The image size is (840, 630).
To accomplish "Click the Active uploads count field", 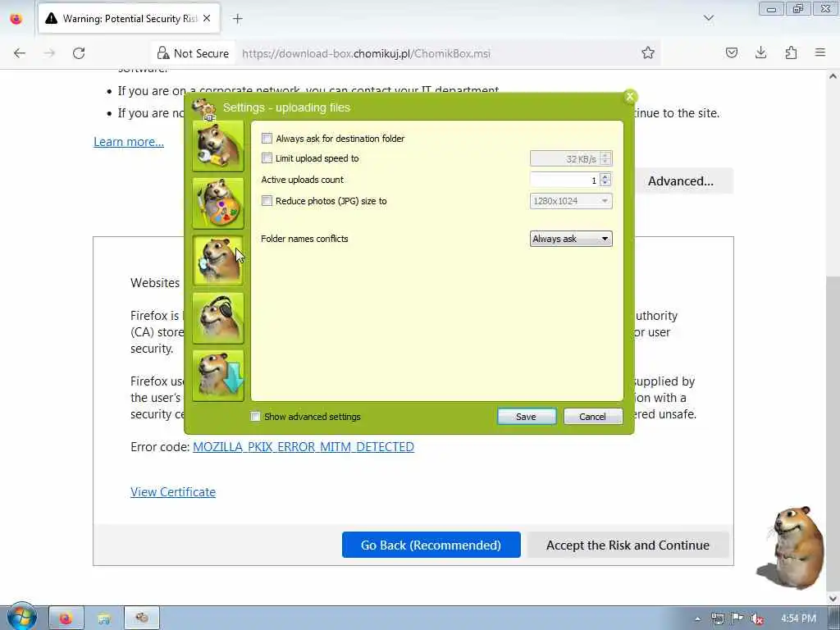I will pos(564,180).
